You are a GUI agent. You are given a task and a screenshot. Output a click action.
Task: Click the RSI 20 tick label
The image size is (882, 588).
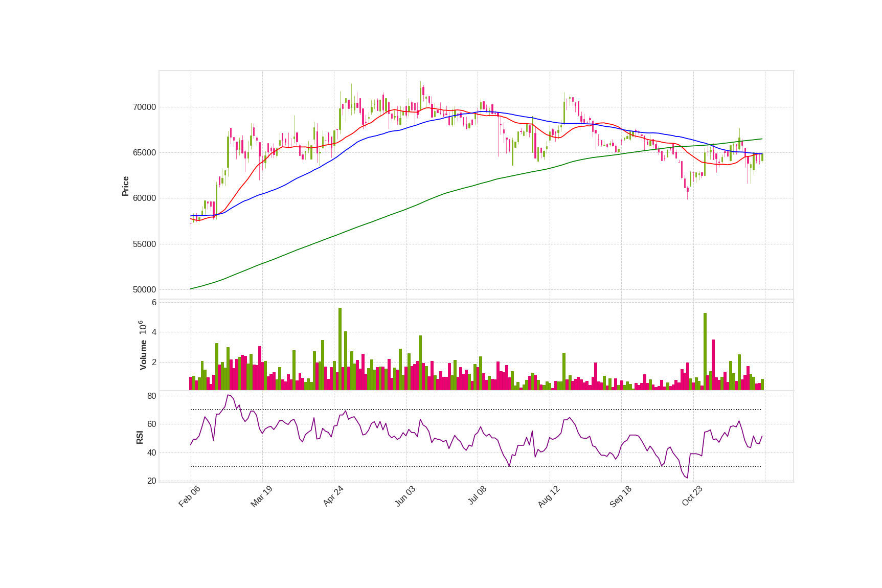[152, 481]
